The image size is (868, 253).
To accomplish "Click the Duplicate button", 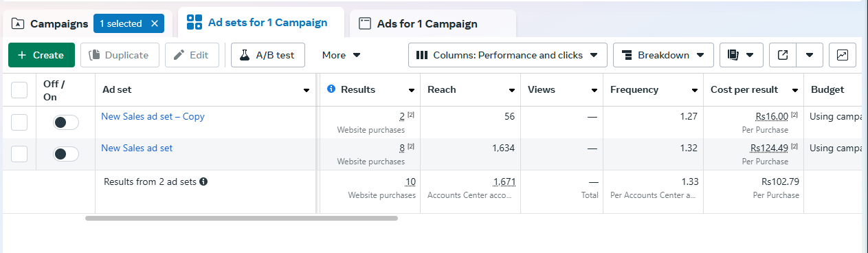I will 120,55.
